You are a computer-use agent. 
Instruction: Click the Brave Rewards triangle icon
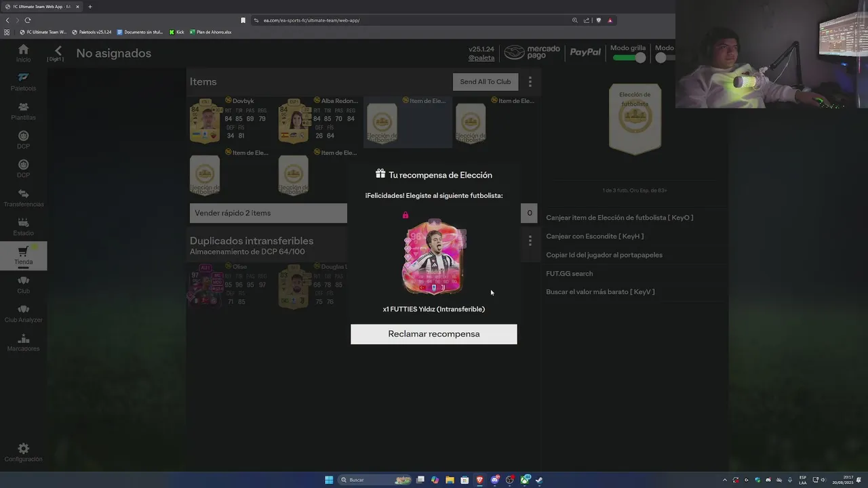610,20
